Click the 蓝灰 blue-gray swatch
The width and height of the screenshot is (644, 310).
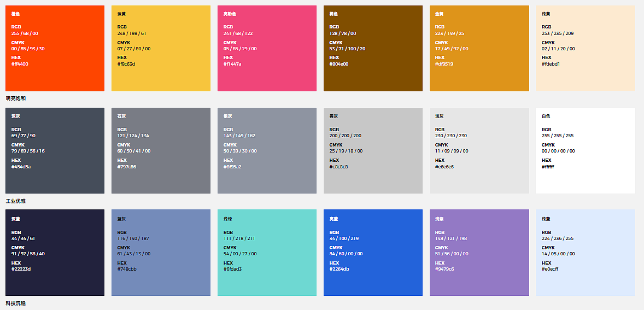(161, 253)
